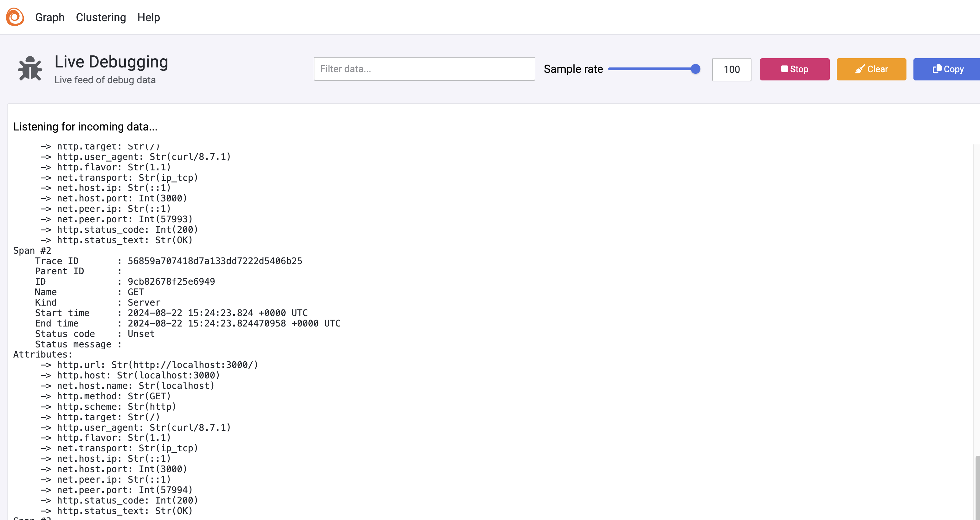Click the Grafana Alloy logo icon

click(x=15, y=17)
